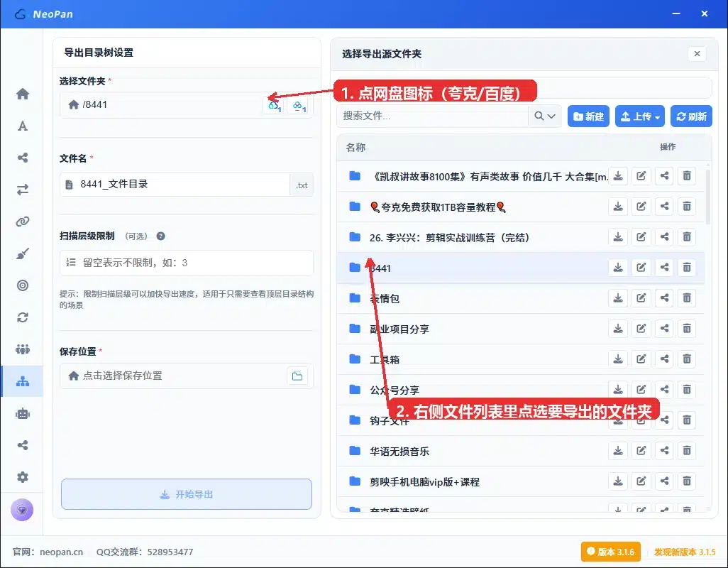Open the home icon in the sidebar

[x=22, y=94]
